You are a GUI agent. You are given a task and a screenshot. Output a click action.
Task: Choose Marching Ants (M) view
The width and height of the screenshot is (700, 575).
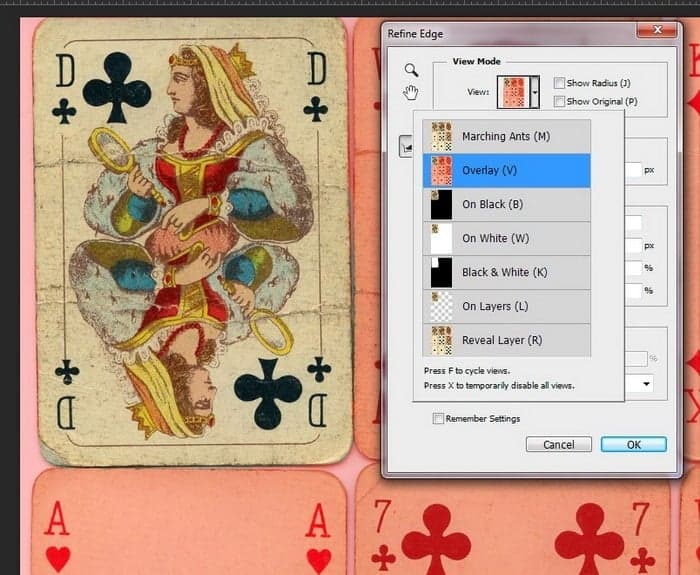point(507,136)
